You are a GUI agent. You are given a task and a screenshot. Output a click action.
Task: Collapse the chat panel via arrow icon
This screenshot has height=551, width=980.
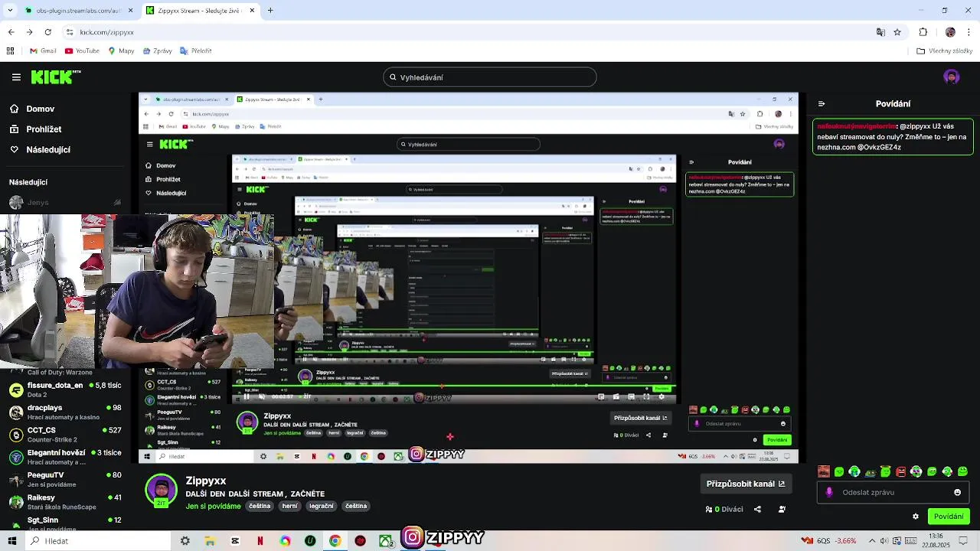821,103
